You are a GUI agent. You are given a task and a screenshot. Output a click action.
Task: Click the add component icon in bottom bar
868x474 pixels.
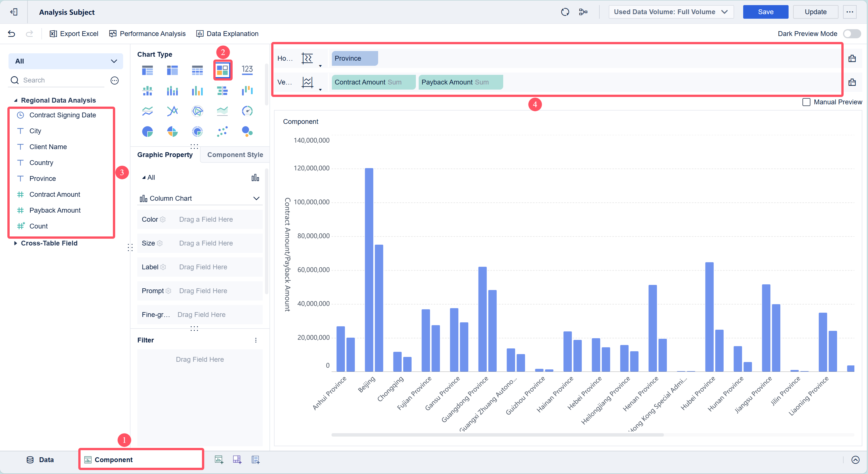(219, 460)
